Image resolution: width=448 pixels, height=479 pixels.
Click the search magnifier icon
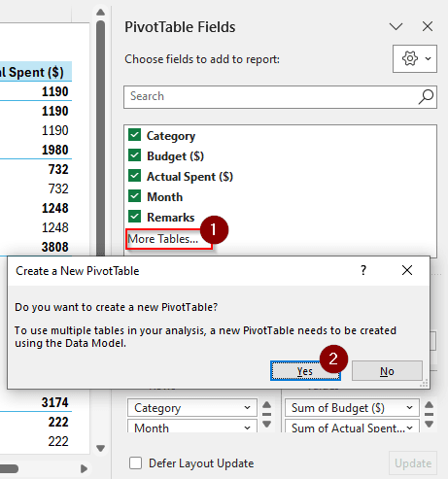coord(426,97)
